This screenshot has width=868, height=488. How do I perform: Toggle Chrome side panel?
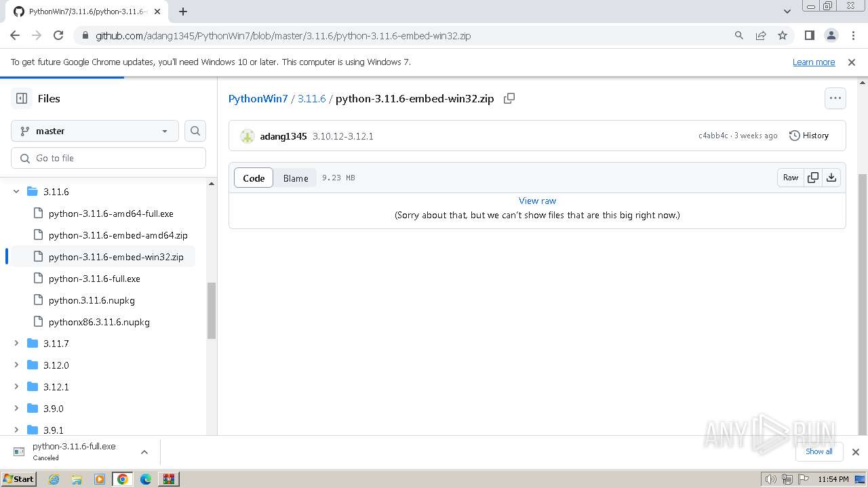[x=809, y=35]
